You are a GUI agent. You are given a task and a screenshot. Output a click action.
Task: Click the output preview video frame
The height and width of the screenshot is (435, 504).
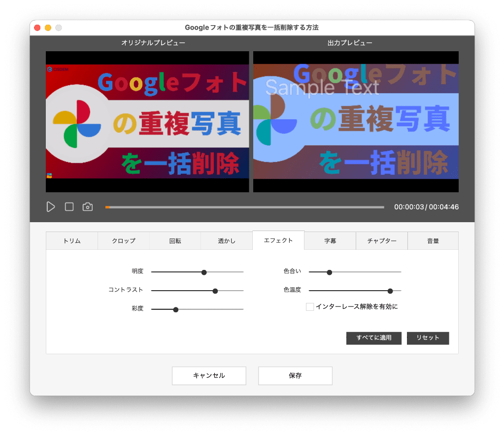pyautogui.click(x=356, y=122)
